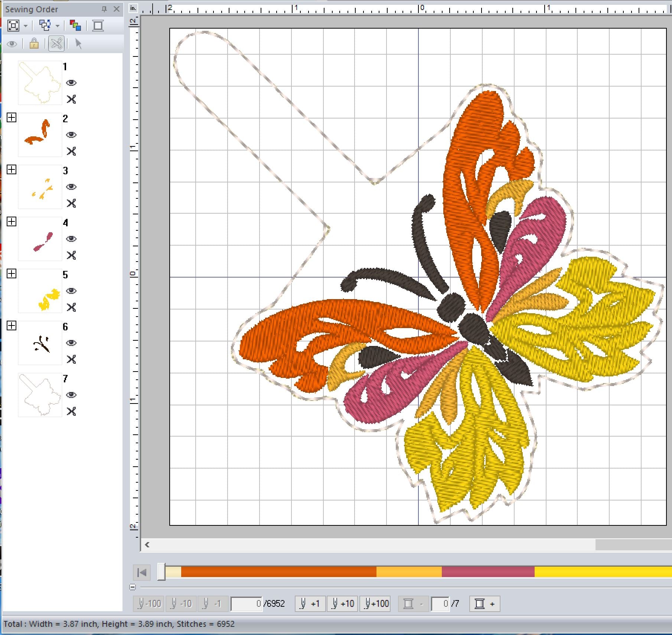This screenshot has height=635, width=672.
Task: Hide sewing order item 1 with eye icon
Action: [x=71, y=83]
